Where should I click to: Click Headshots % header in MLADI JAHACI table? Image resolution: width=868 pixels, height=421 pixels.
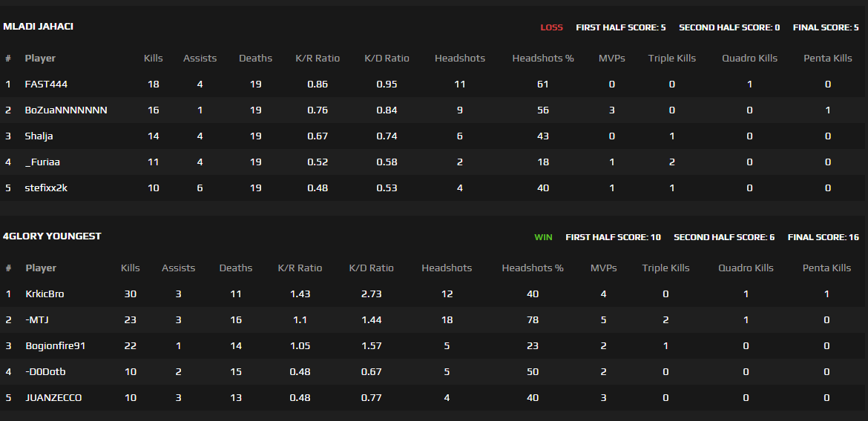click(543, 59)
